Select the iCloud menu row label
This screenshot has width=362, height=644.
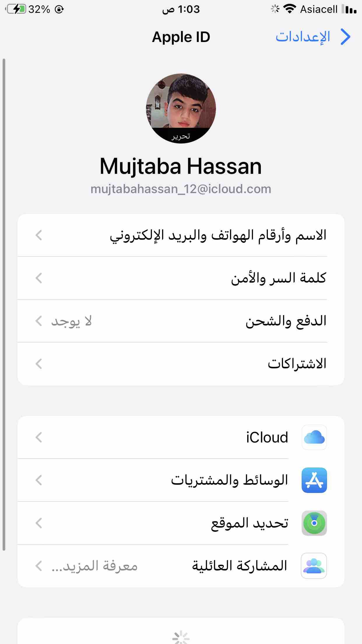pyautogui.click(x=267, y=437)
